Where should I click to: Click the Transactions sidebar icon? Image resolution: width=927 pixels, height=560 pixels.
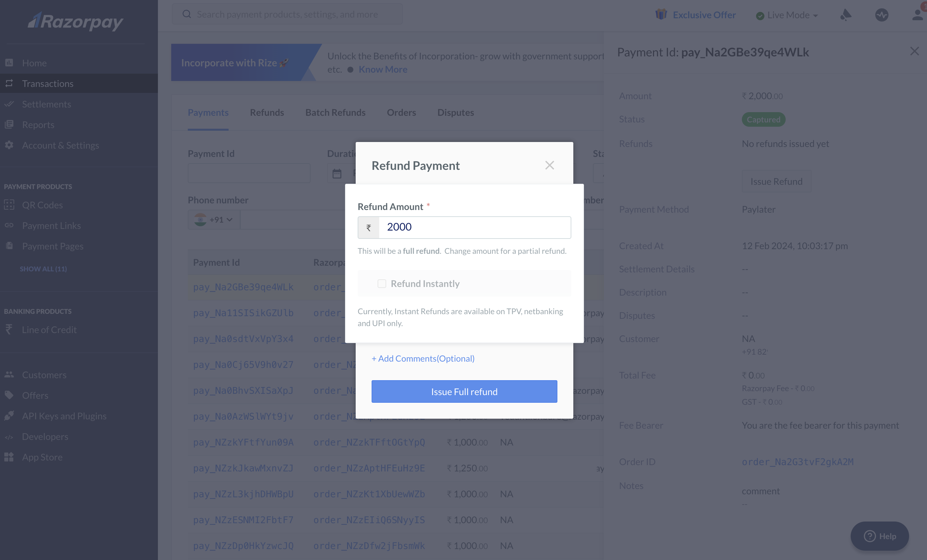pyautogui.click(x=9, y=83)
